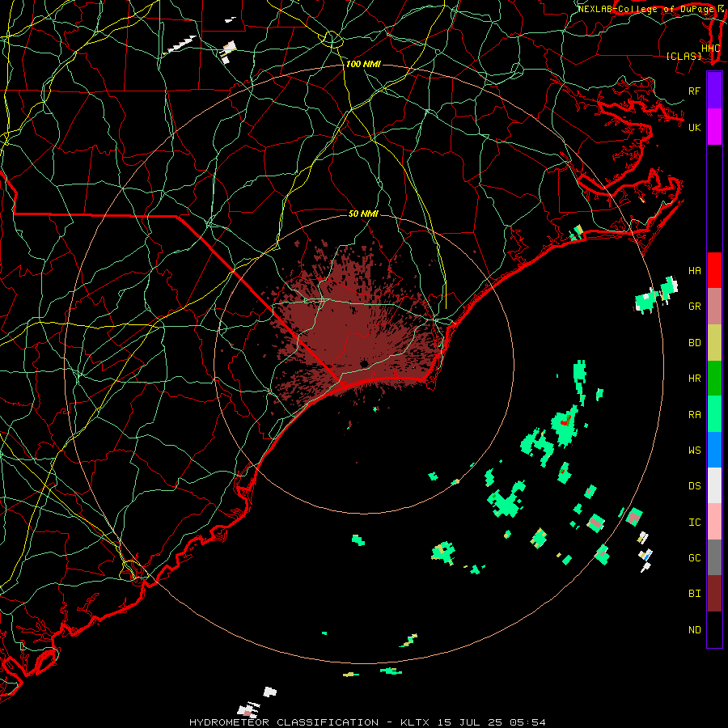Pick the HR dark green legend swatch
The image size is (728, 728).
click(714, 379)
